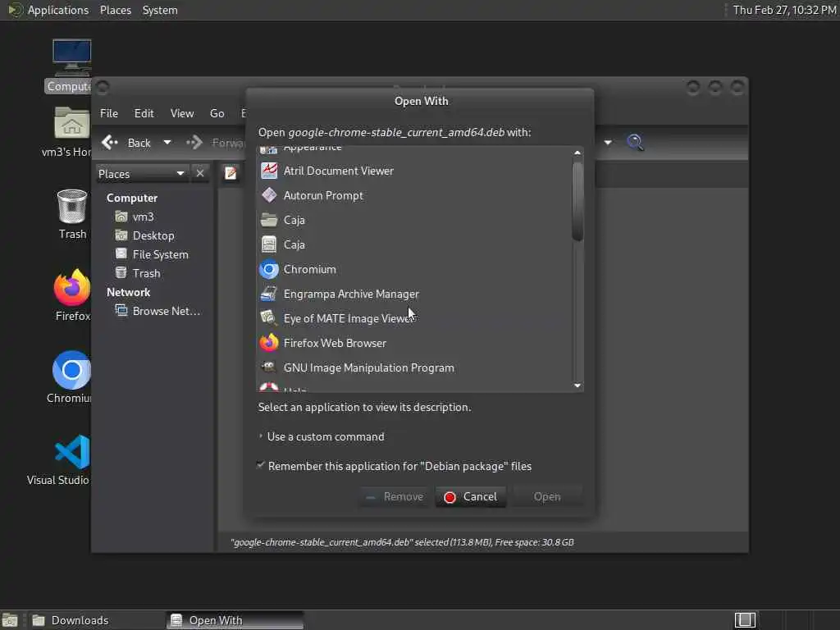Open the dropdown arrow left of search icon
The height and width of the screenshot is (630, 840).
click(608, 143)
